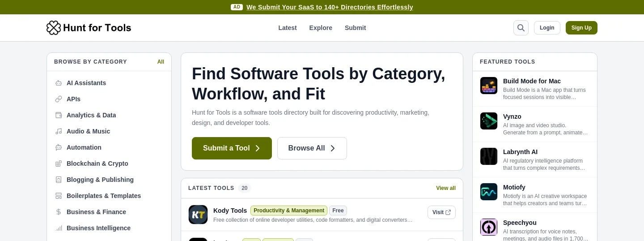The height and width of the screenshot is (241, 644).
Task: Click the external link icon on Visit
Action: coord(448,212)
